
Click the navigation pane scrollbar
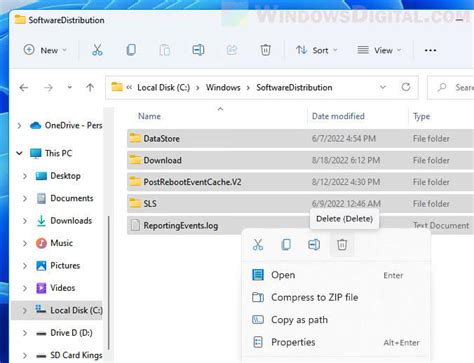(x=108, y=283)
